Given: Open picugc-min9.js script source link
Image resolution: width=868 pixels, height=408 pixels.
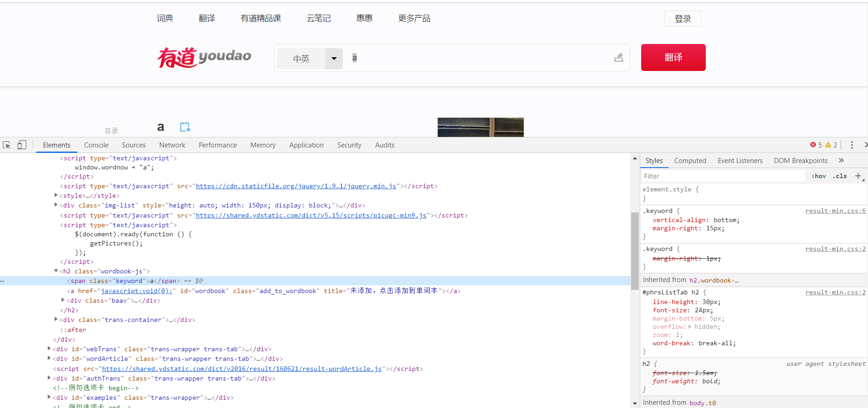Looking at the screenshot, I should click(311, 215).
